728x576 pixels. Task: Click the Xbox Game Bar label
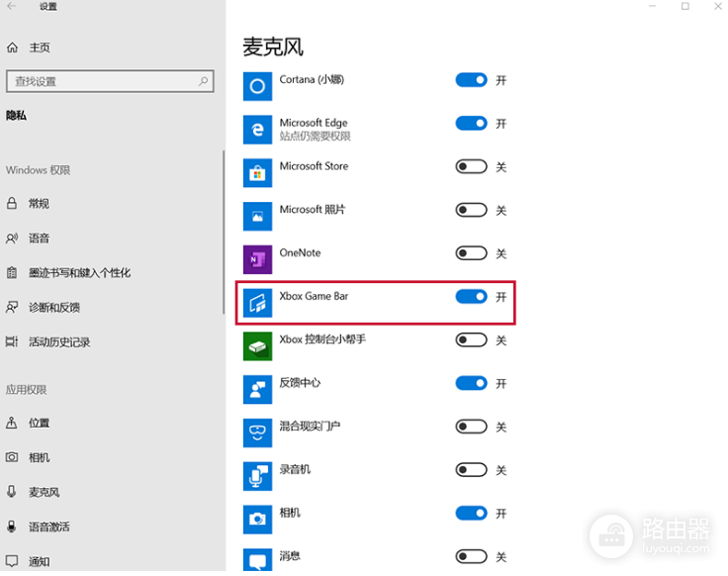(x=314, y=296)
